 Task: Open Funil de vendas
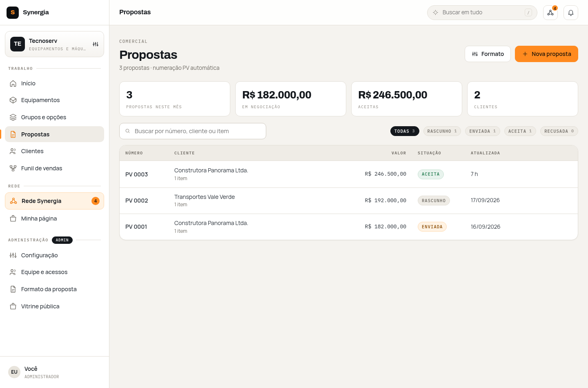tap(54, 168)
